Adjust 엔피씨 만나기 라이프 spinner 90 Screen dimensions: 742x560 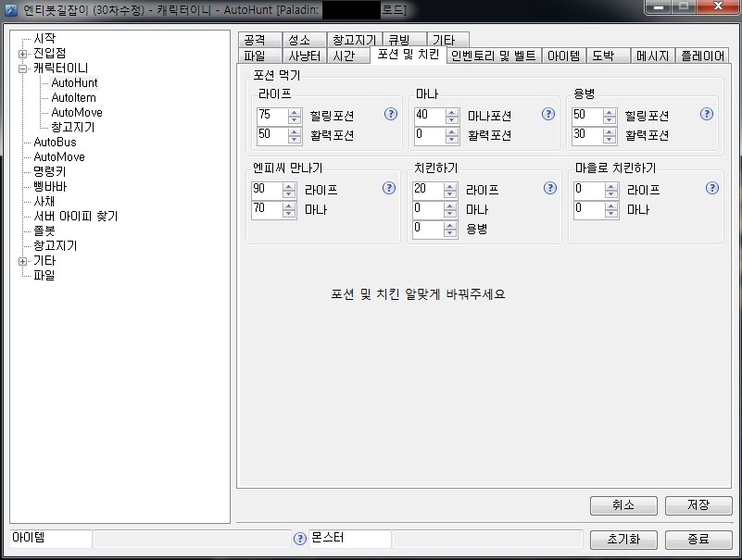tap(274, 190)
